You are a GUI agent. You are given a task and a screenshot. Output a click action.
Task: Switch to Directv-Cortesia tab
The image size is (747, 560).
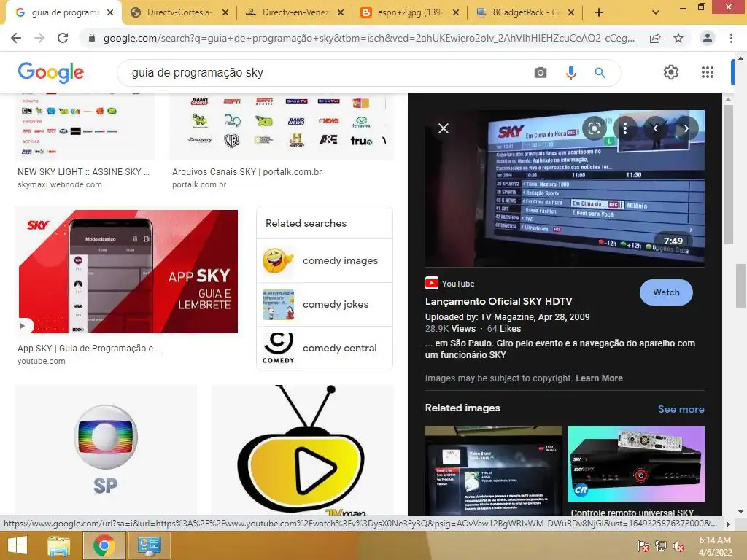tap(179, 12)
